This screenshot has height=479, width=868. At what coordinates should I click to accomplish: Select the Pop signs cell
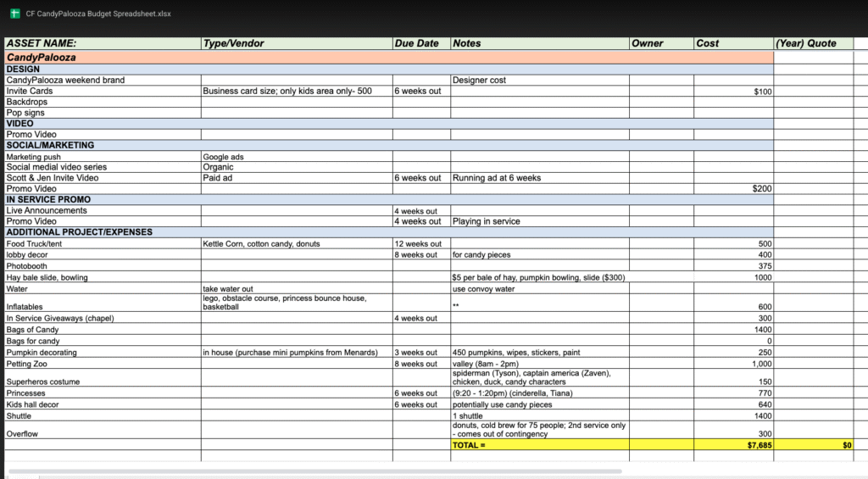103,113
